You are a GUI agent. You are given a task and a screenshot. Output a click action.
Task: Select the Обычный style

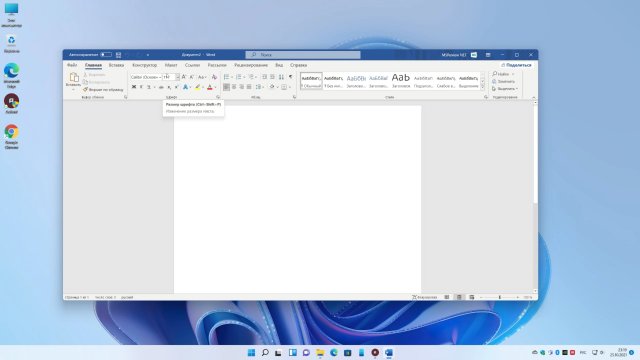(311, 81)
